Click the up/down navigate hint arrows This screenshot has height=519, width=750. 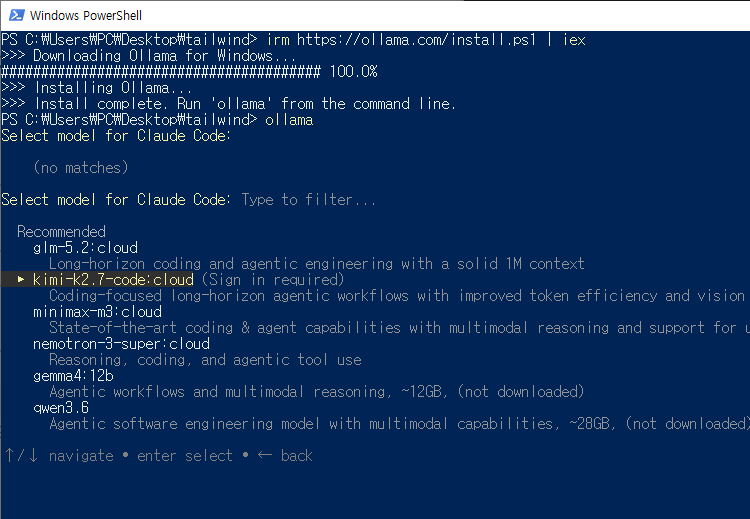coord(22,456)
